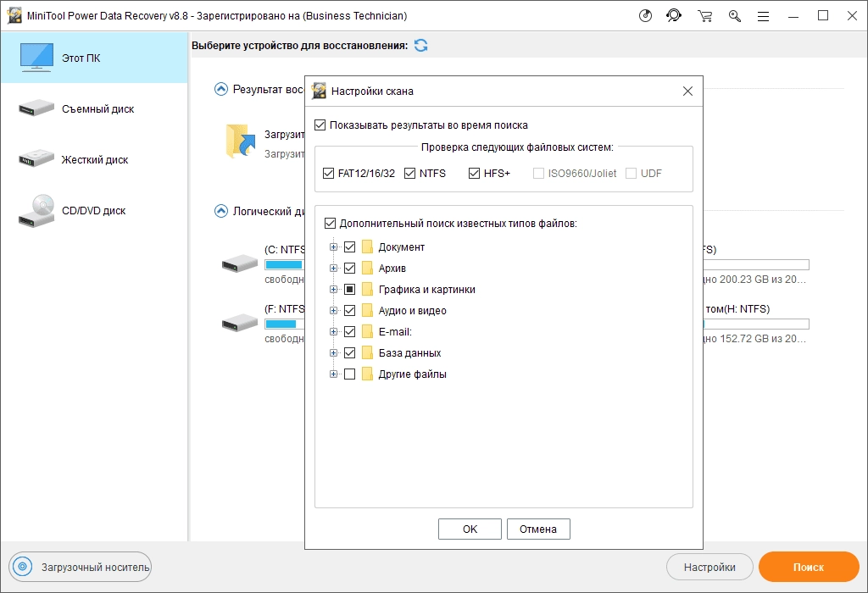This screenshot has width=868, height=593.
Task: Select the Жесткий диск drive icon
Action: [36, 158]
